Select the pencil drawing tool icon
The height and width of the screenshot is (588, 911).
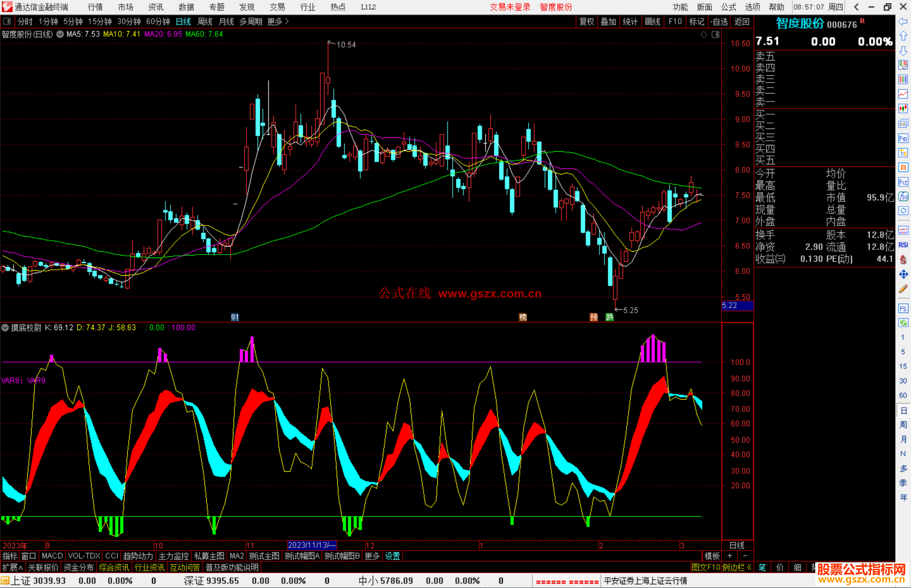point(903,289)
